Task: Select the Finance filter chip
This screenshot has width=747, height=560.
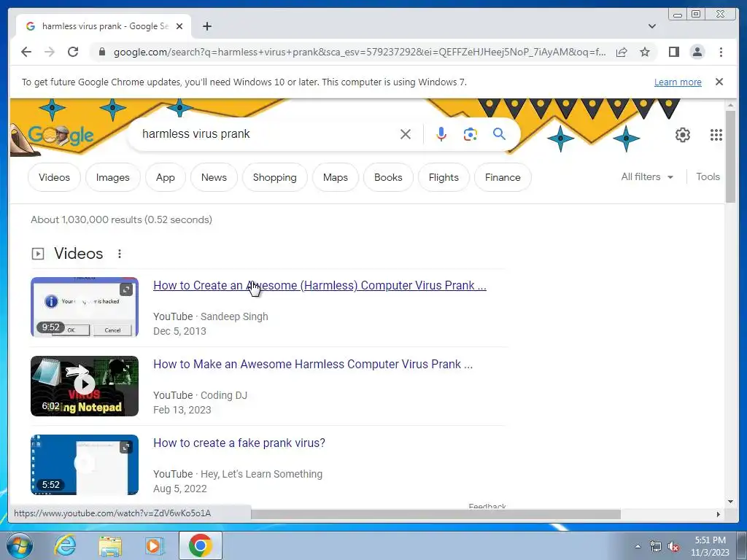Action: (x=503, y=177)
